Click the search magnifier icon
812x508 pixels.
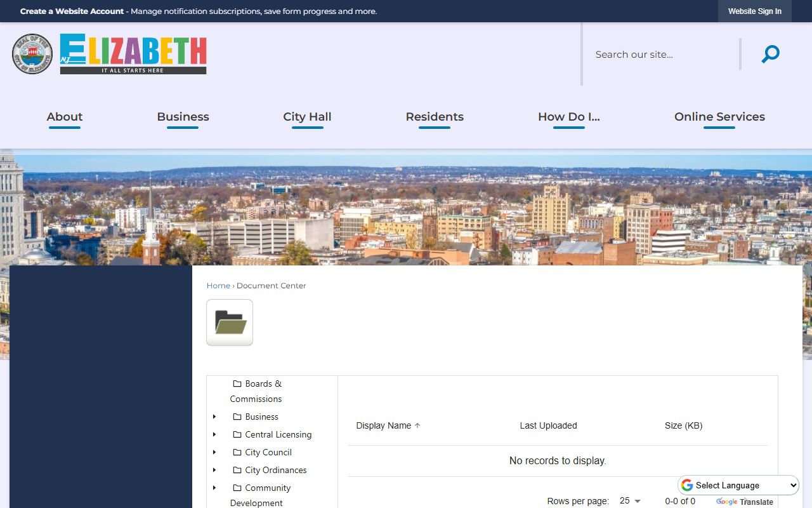(x=770, y=54)
